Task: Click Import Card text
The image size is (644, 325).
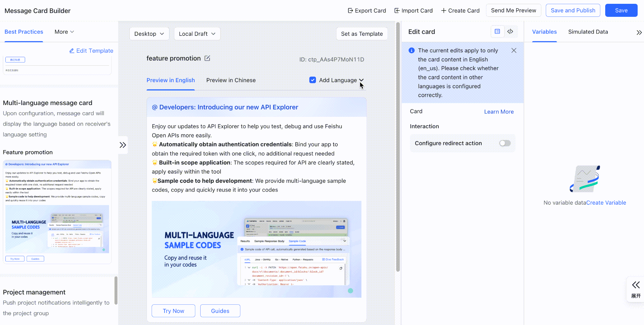Action: tap(417, 10)
